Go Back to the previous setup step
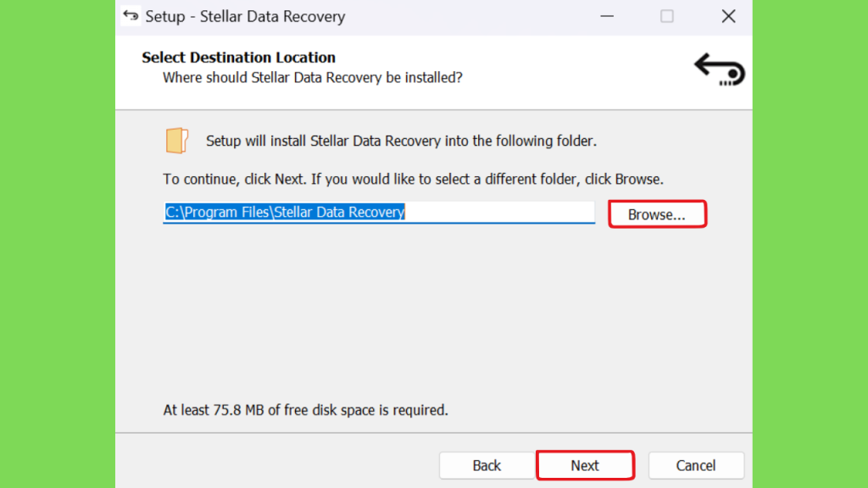The height and width of the screenshot is (488, 868). pos(487,465)
